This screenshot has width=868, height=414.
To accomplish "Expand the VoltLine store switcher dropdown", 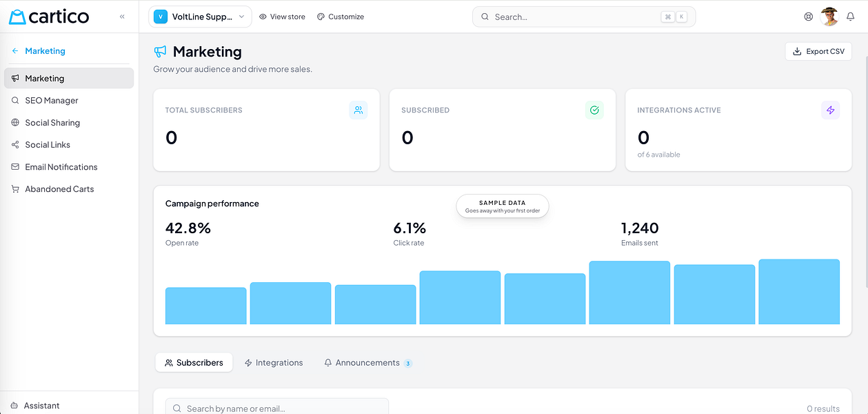I will (200, 17).
